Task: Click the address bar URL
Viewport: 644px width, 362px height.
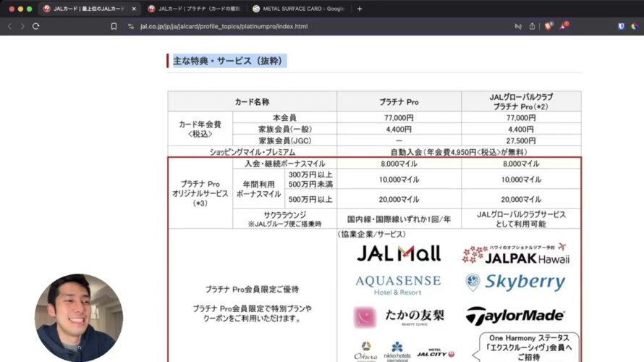Action: point(224,26)
